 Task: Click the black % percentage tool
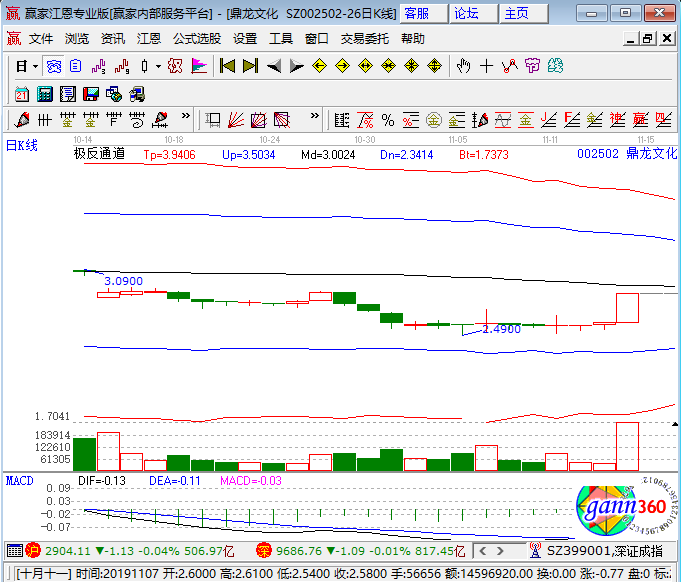(x=388, y=120)
